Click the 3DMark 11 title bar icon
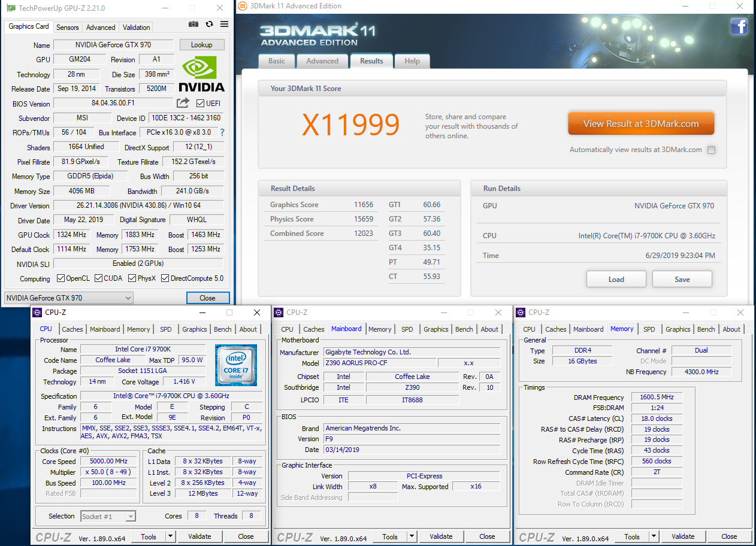Screen dimensions: 756x546 point(242,7)
